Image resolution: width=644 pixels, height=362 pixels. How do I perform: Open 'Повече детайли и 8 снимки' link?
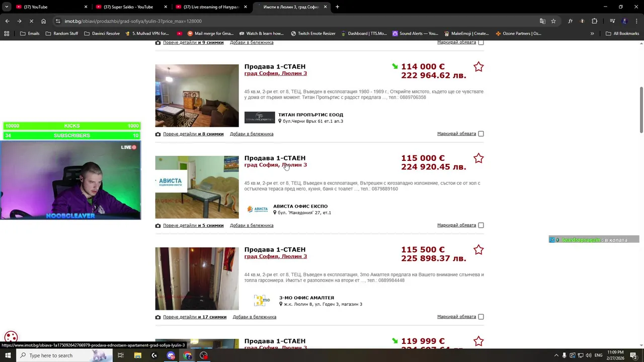point(193,134)
